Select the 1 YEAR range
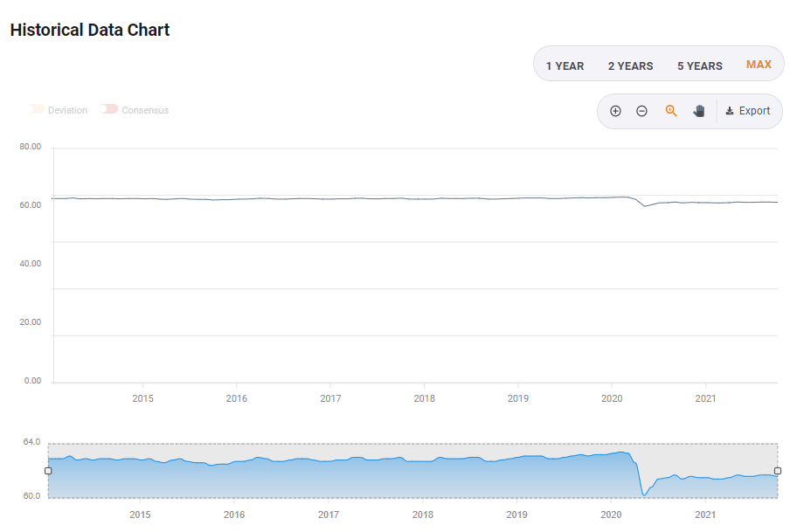This screenshot has height=532, width=797. pos(565,66)
